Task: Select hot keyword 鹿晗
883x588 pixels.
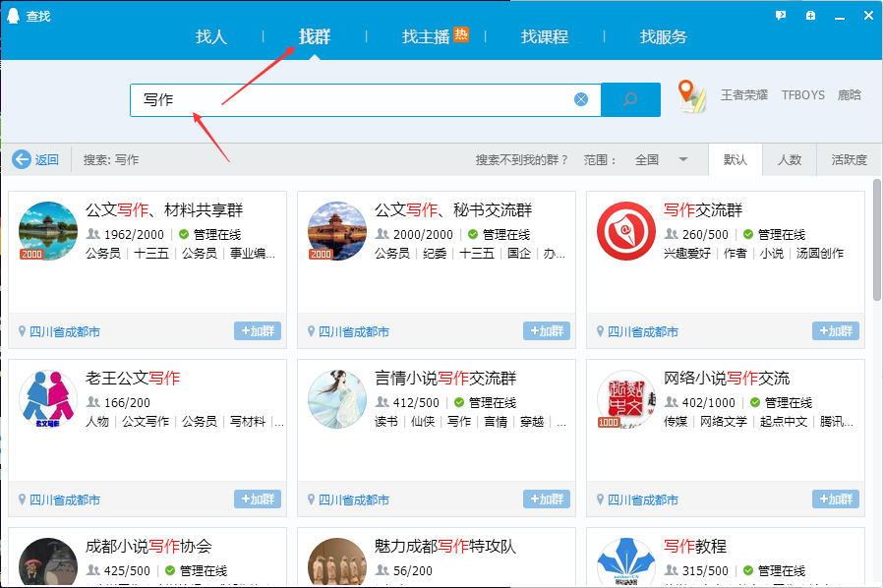Action: click(850, 94)
